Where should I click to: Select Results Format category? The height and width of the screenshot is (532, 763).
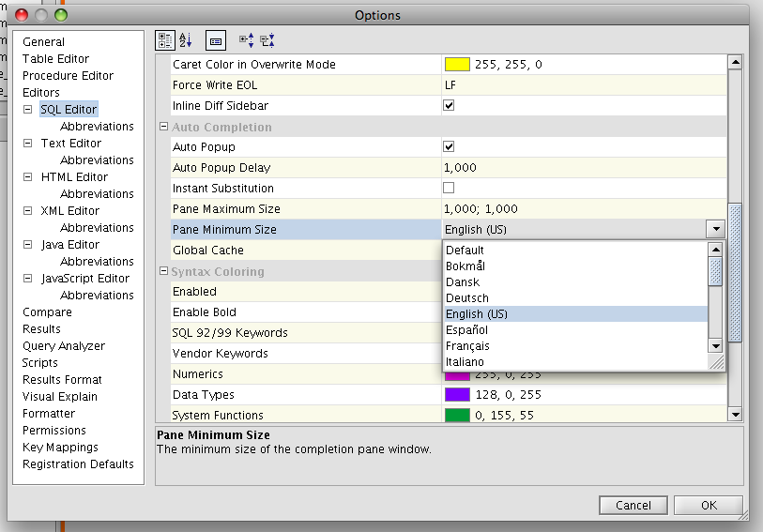[62, 380]
